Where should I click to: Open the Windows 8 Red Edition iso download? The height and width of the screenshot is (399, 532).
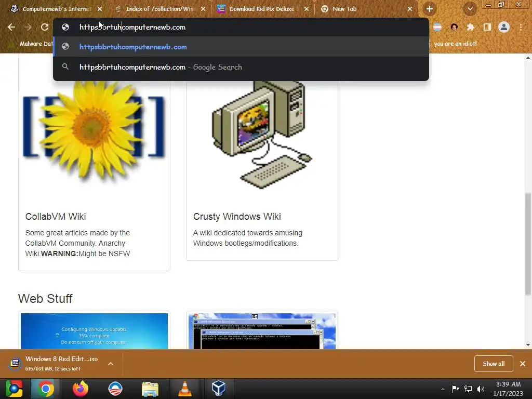point(62,363)
